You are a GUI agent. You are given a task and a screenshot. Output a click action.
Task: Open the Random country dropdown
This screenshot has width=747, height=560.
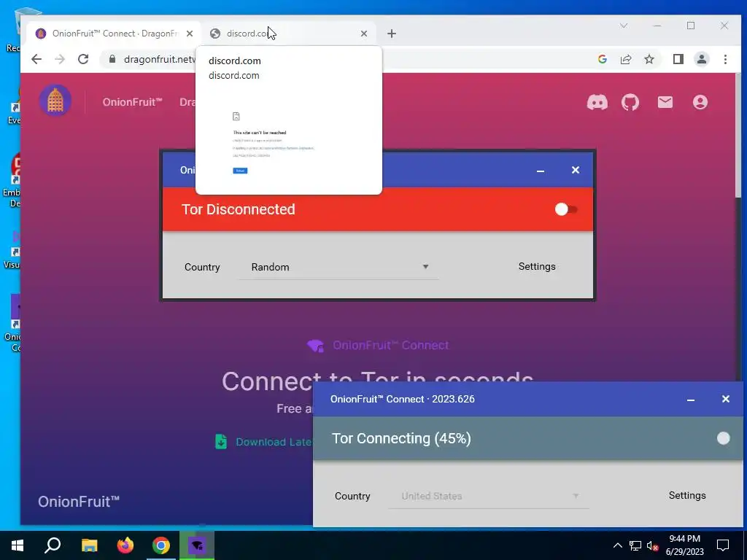coord(338,267)
